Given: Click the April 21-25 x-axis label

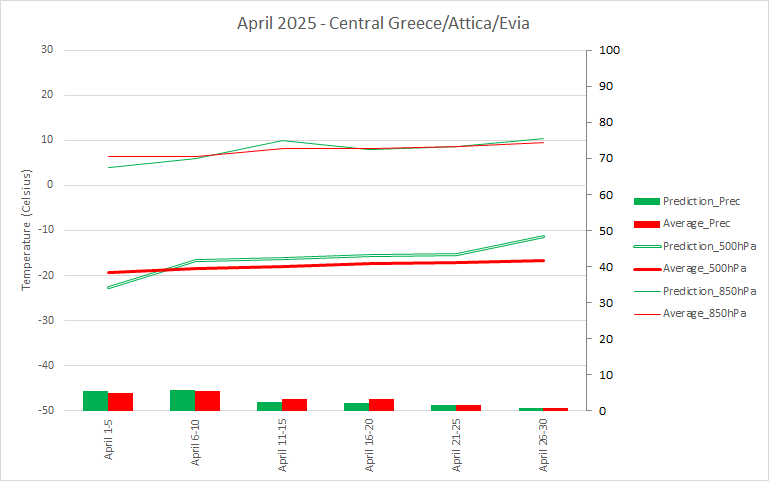Looking at the screenshot, I should pos(457,445).
